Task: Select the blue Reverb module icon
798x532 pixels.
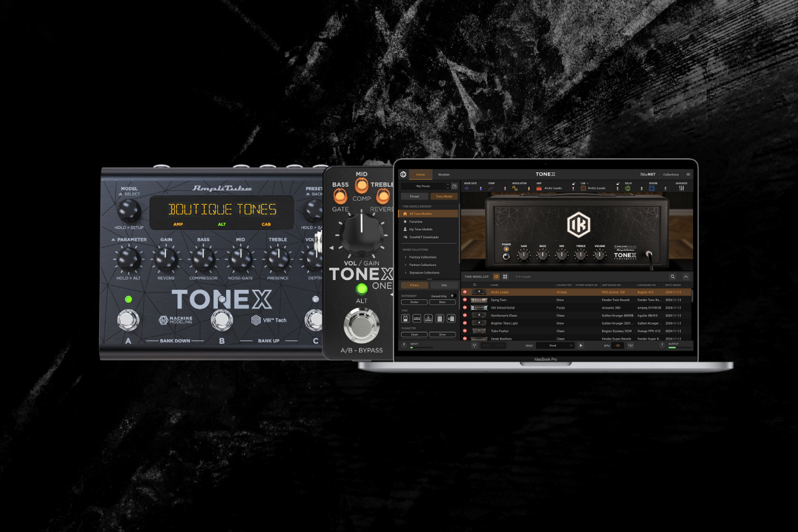Action: [x=652, y=188]
